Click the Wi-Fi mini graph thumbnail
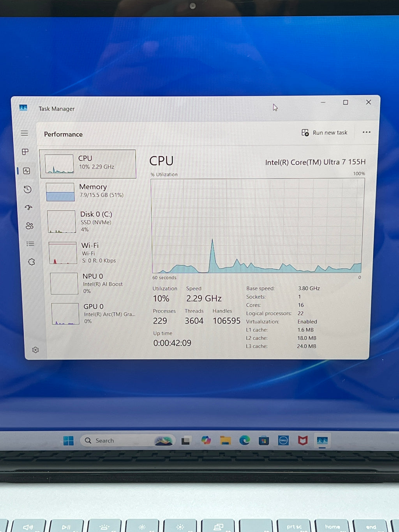The height and width of the screenshot is (532, 399). tap(63, 253)
